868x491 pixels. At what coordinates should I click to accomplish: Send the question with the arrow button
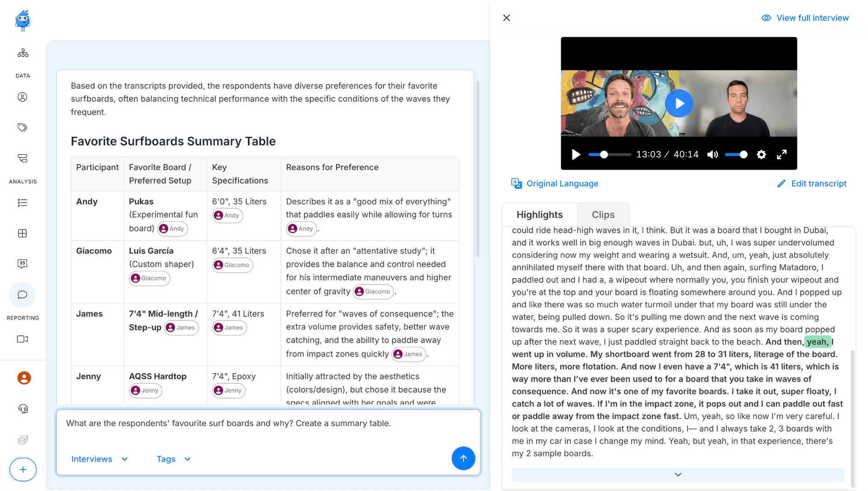(x=463, y=458)
